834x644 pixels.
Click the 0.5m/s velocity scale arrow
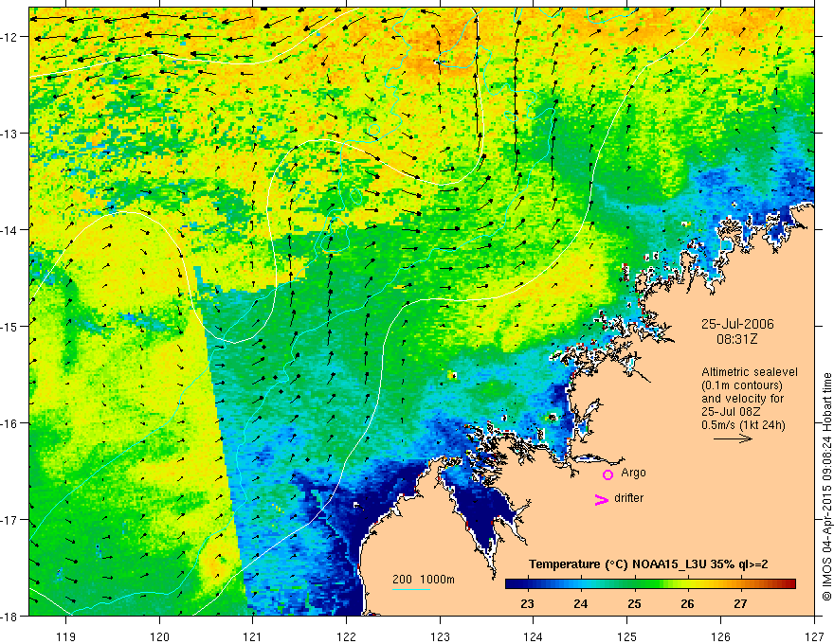pyautogui.click(x=733, y=438)
